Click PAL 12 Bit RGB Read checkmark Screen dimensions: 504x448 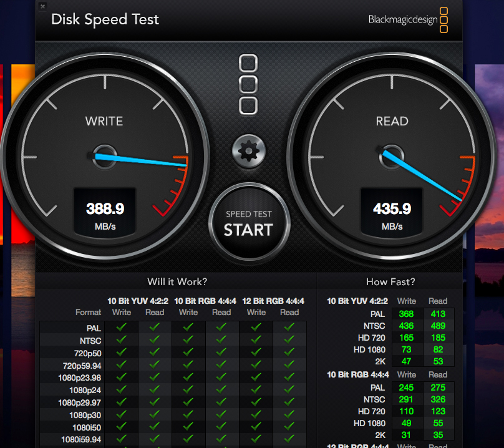(x=289, y=328)
